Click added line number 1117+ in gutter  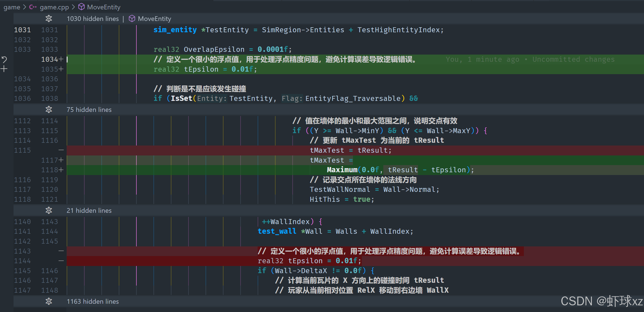[52, 160]
